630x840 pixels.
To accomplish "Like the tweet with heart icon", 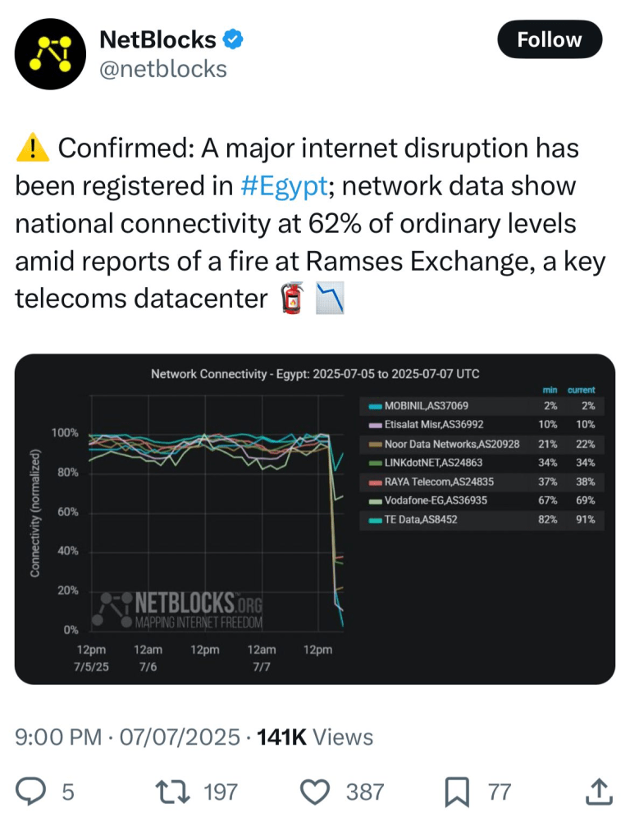I will click(x=314, y=792).
